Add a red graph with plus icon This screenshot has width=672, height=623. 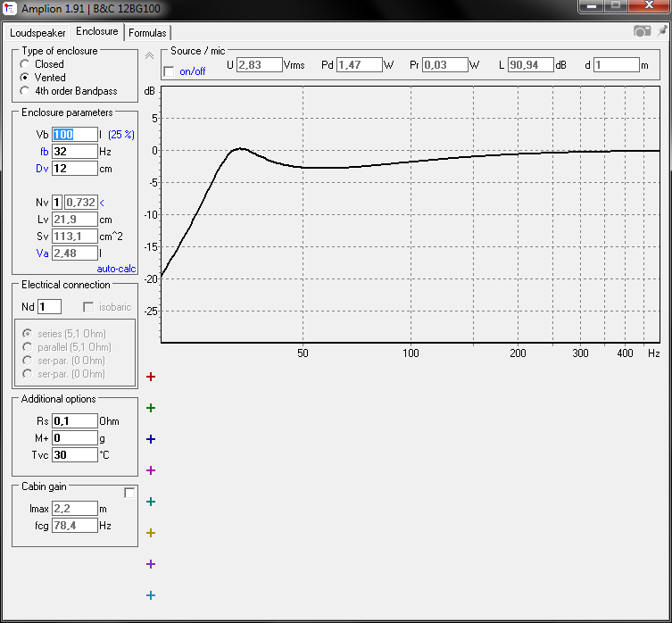(x=151, y=377)
